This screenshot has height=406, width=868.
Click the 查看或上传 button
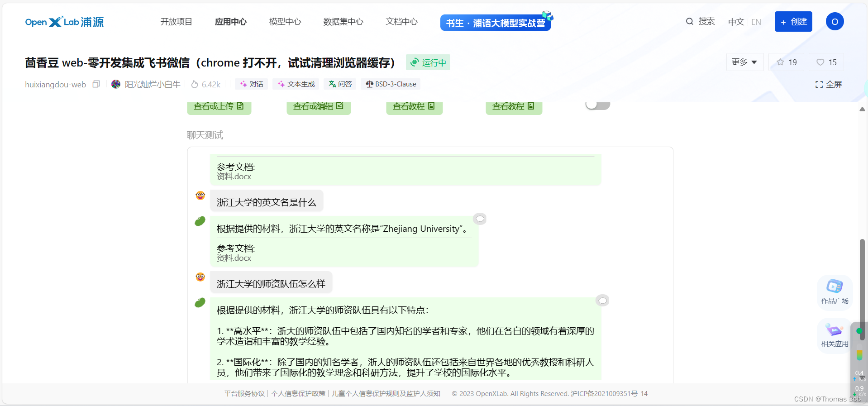click(219, 107)
